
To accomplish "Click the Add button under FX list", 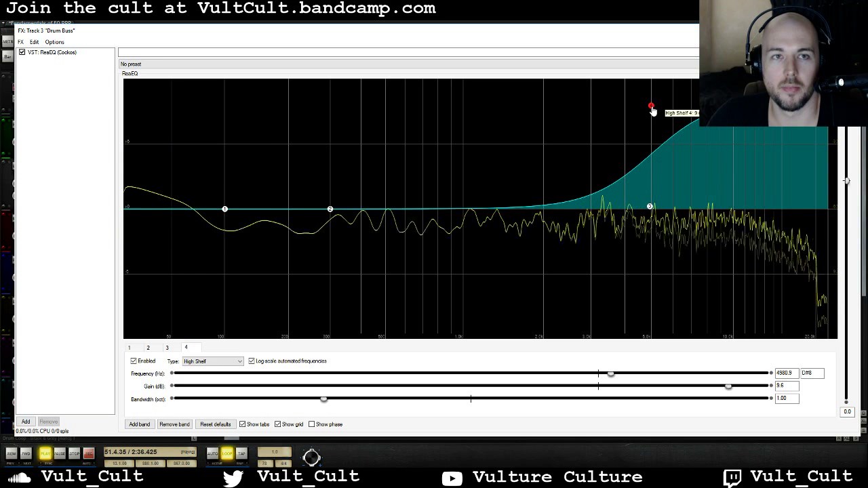I will click(x=25, y=422).
